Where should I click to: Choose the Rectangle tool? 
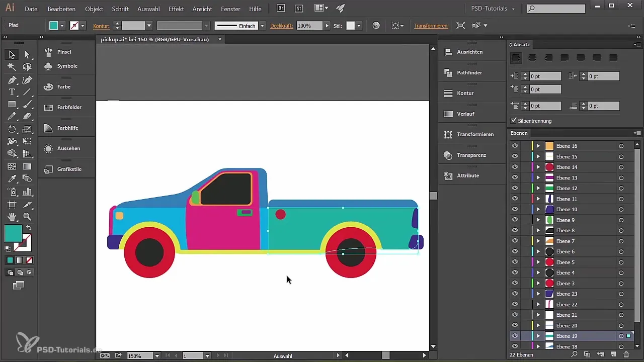12,105
